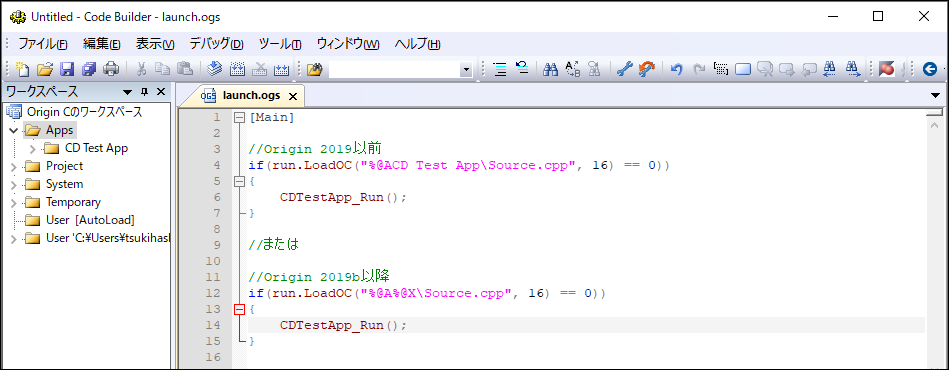Click the wrench icon with orange arrow
The height and width of the screenshot is (370, 949).
tap(646, 69)
